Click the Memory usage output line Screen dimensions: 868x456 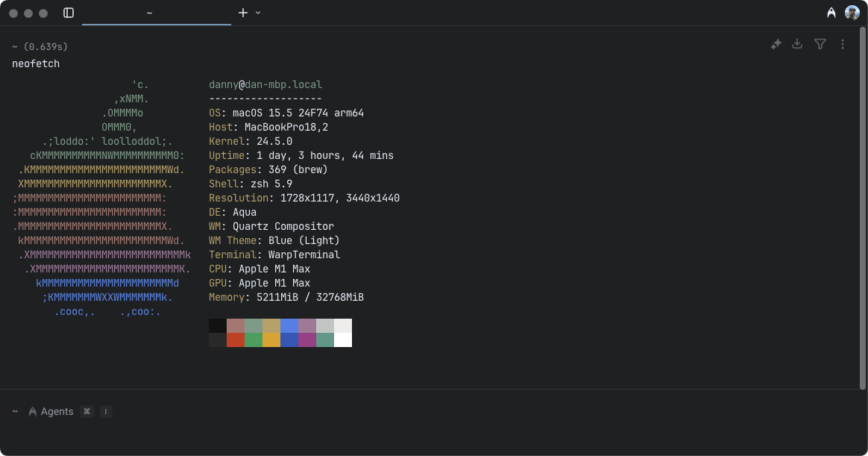pyautogui.click(x=286, y=297)
